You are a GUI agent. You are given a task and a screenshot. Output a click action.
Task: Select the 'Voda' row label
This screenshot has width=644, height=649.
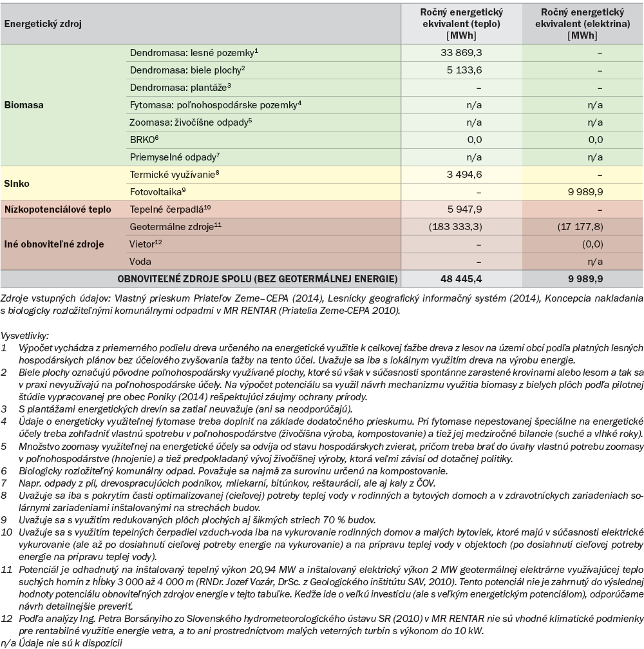click(140, 261)
